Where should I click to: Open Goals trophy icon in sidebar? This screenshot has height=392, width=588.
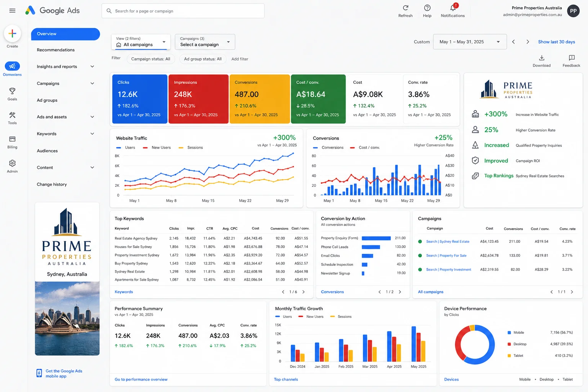coord(12,91)
